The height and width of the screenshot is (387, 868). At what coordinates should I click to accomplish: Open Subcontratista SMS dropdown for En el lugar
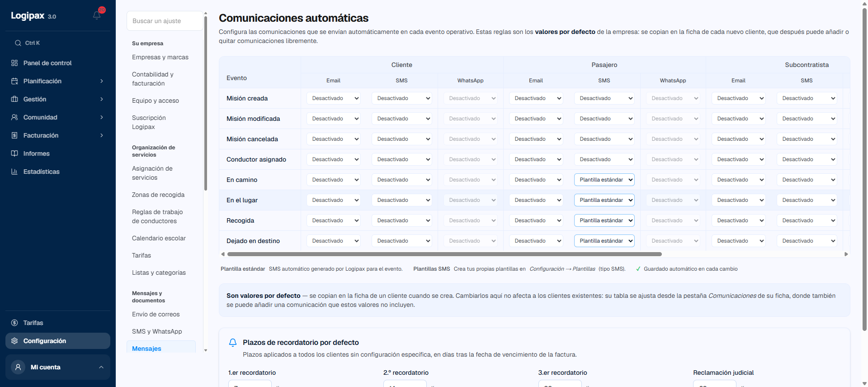click(807, 200)
